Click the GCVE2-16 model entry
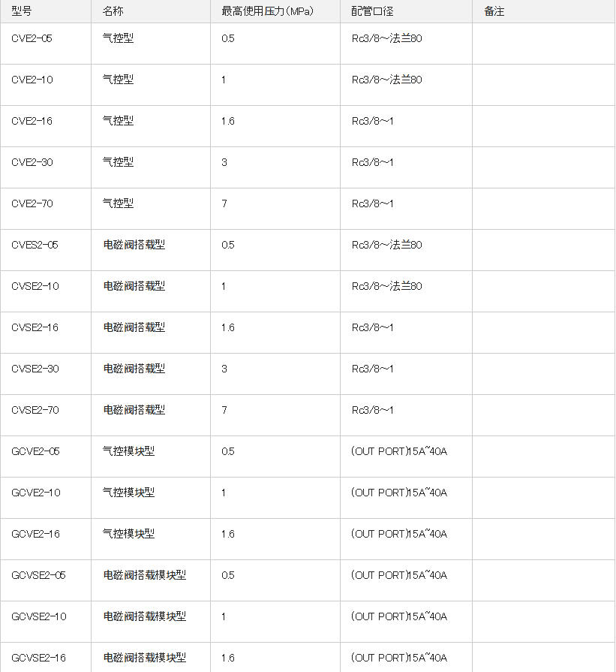 [x=35, y=534]
